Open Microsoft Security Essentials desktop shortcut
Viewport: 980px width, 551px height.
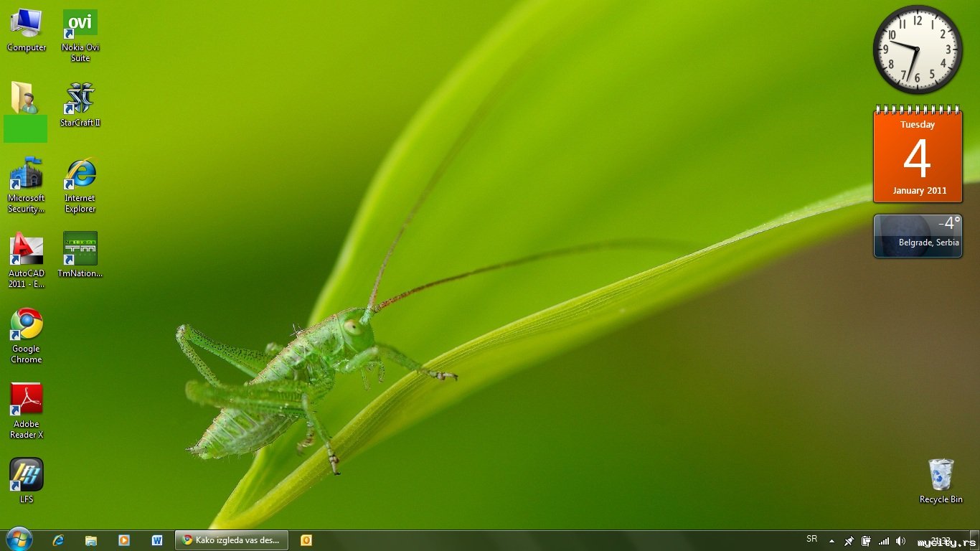(x=27, y=185)
